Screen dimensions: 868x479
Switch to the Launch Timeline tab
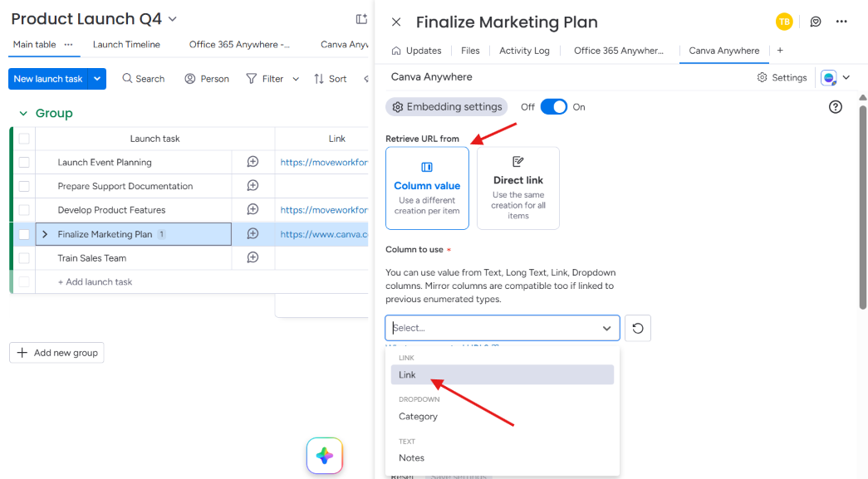coord(126,44)
